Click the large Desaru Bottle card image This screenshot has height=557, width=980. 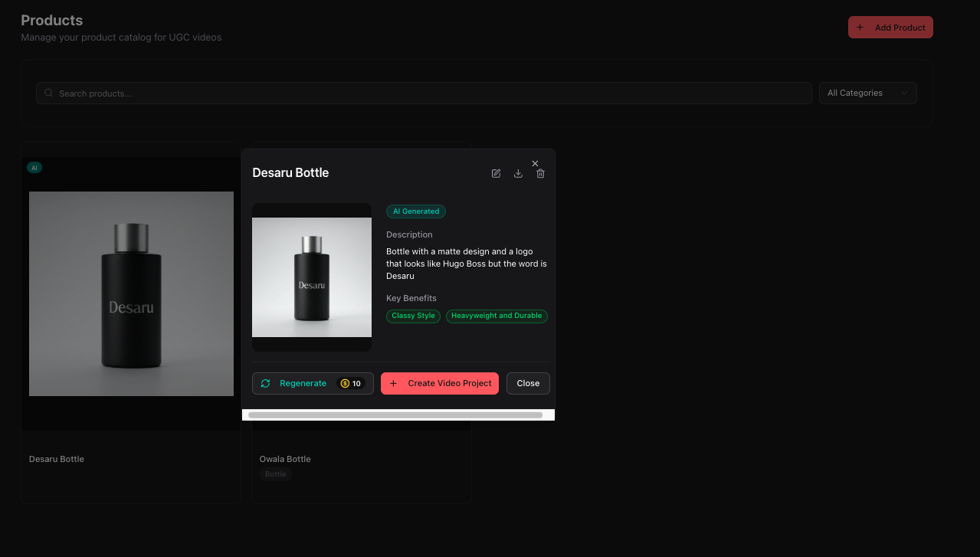[131, 293]
